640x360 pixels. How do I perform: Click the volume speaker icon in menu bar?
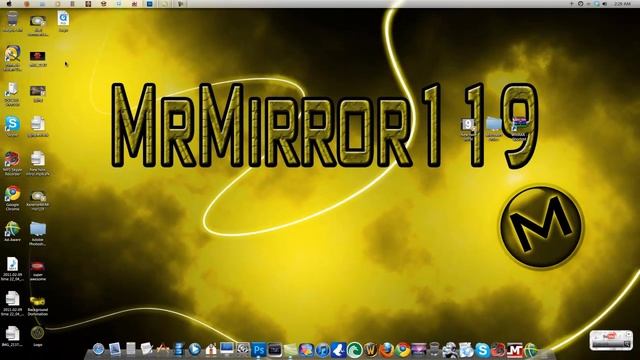[x=605, y=4]
